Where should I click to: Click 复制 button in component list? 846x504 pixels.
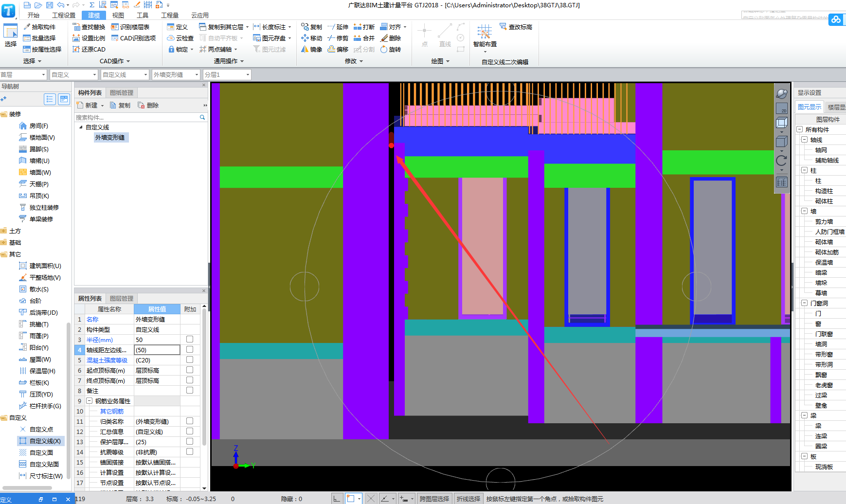pyautogui.click(x=120, y=105)
